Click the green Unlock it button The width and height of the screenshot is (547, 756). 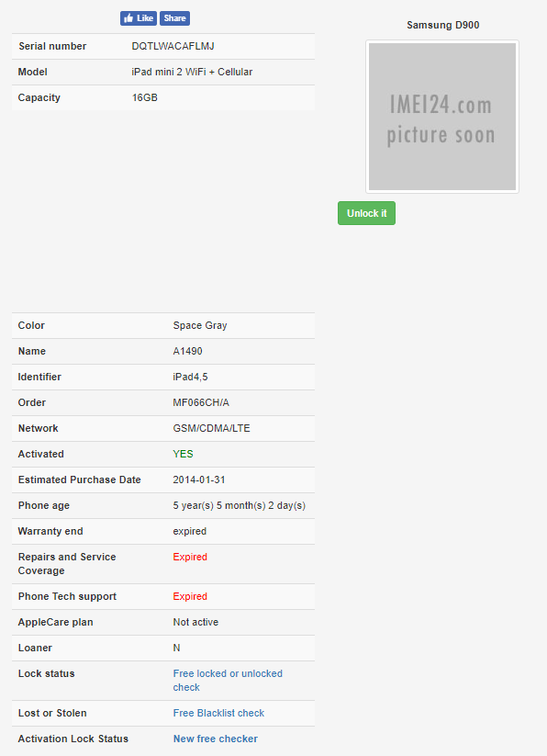tap(366, 213)
